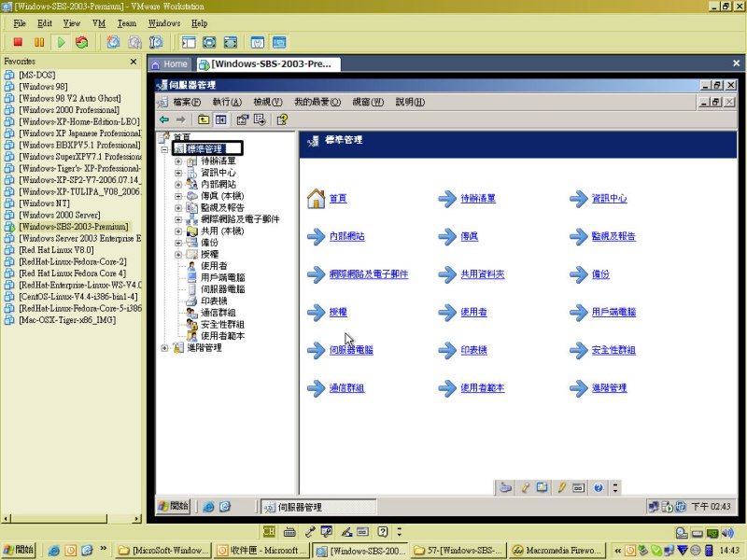
Task: Close the current VM tab with the X
Action: pyautogui.click(x=736, y=63)
